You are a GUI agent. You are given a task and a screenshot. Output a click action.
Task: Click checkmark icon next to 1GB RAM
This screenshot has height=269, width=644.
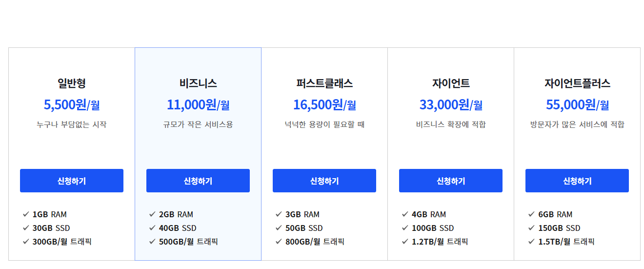click(x=26, y=214)
